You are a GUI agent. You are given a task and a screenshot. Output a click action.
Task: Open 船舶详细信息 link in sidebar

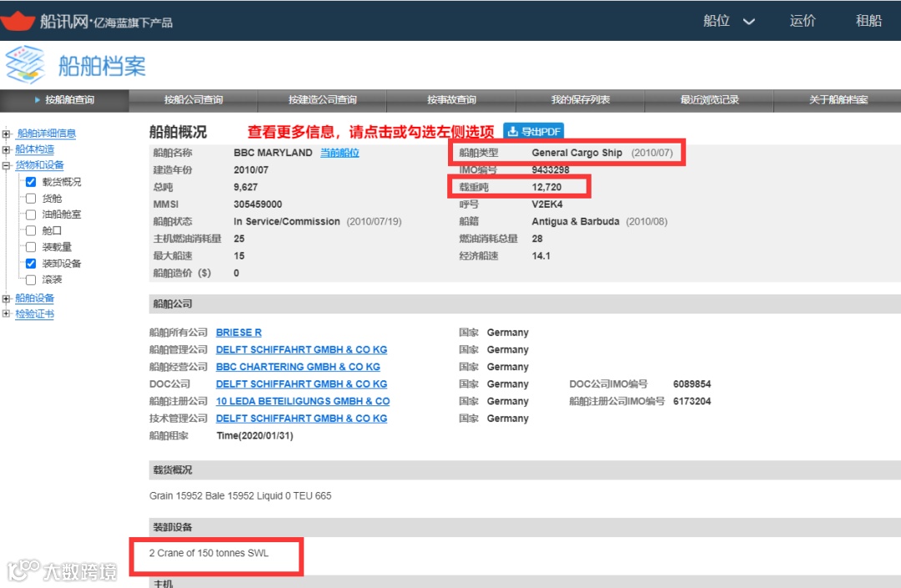click(46, 133)
